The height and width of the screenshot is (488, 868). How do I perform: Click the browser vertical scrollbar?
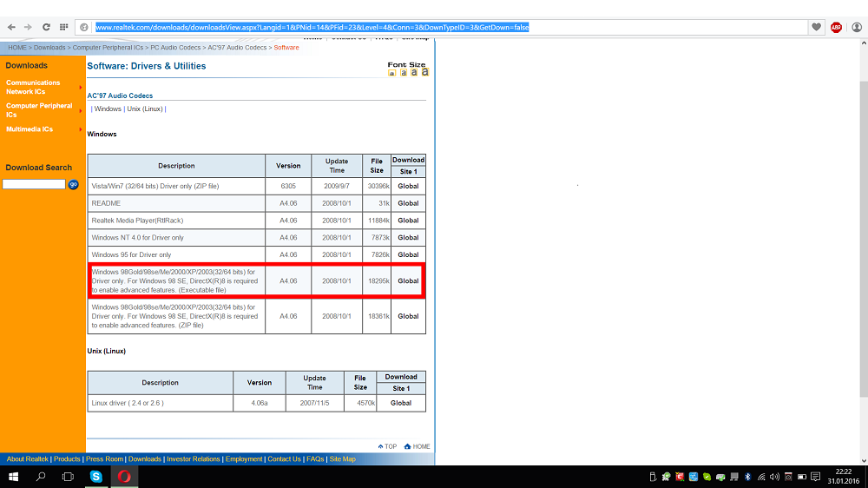pyautogui.click(x=864, y=238)
